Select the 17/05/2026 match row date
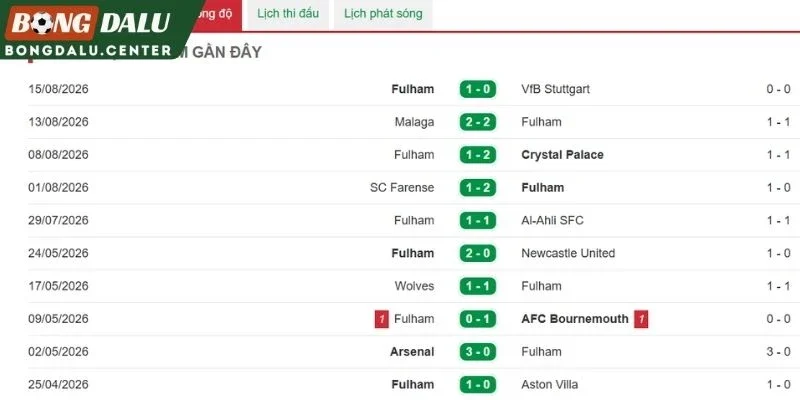 [58, 286]
